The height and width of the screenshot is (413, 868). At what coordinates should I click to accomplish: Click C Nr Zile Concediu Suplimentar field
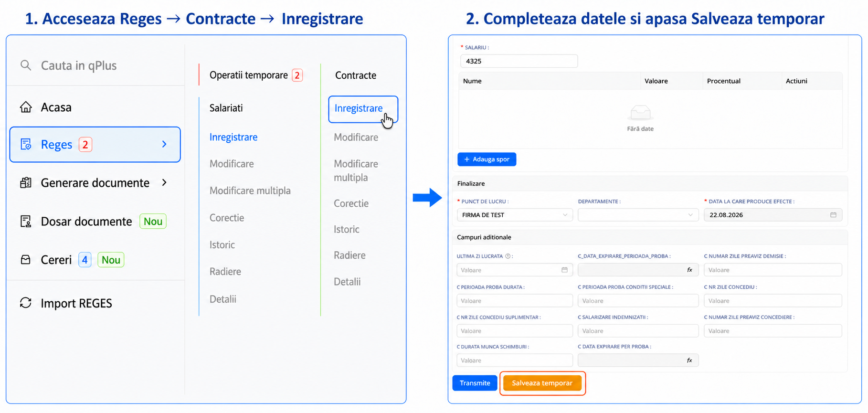click(x=515, y=331)
